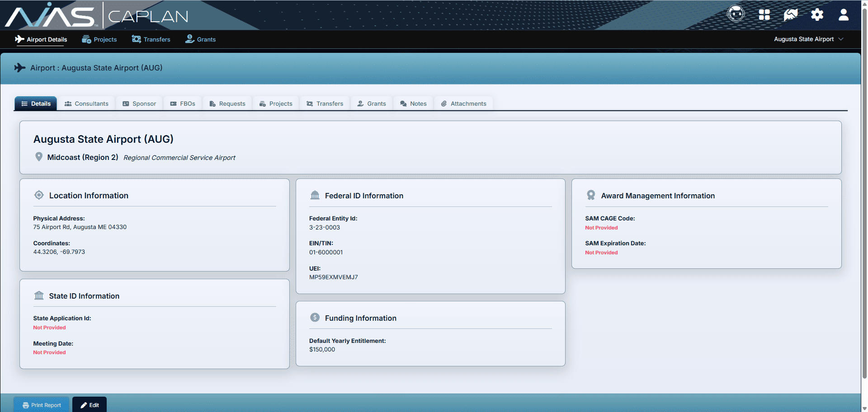Click the Edit button

(90, 404)
